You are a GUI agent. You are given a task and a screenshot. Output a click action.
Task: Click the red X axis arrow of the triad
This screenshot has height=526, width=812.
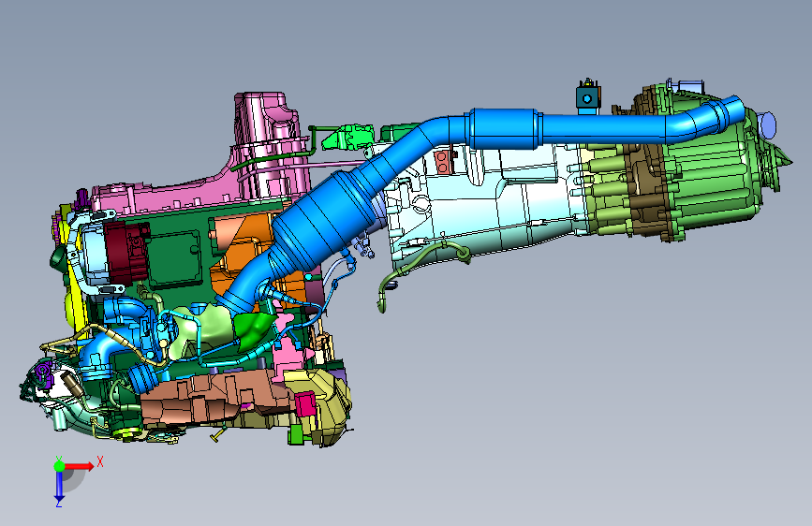pyautogui.click(x=79, y=466)
